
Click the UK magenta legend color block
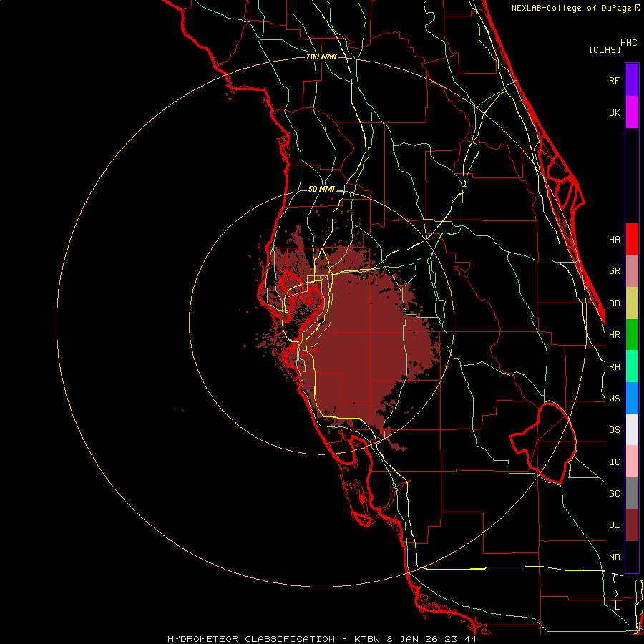632,112
